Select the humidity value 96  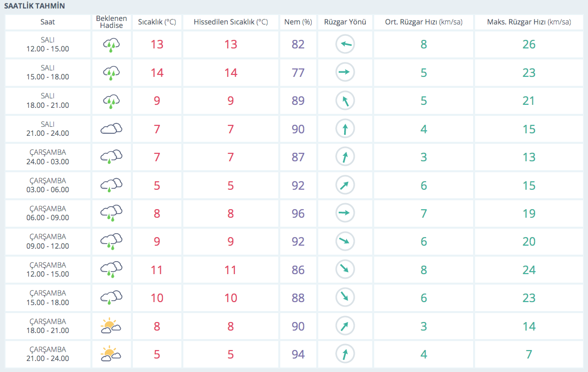point(298,214)
